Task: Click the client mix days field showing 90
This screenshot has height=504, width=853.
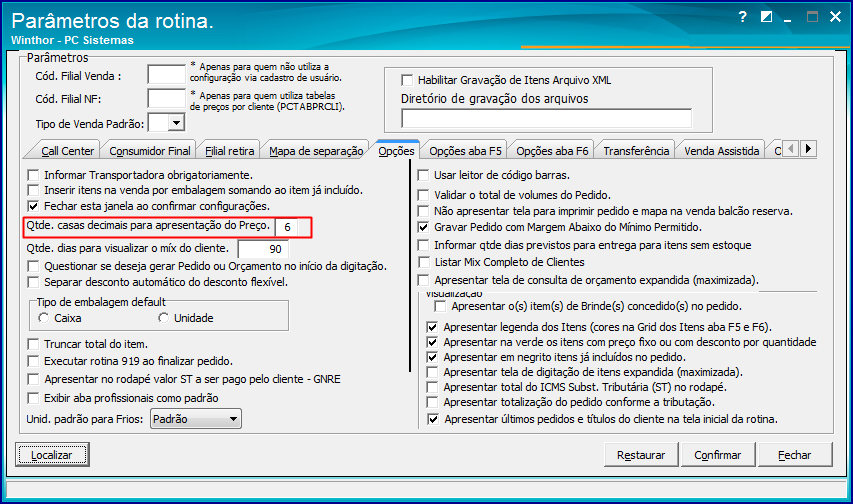Action: [x=263, y=249]
